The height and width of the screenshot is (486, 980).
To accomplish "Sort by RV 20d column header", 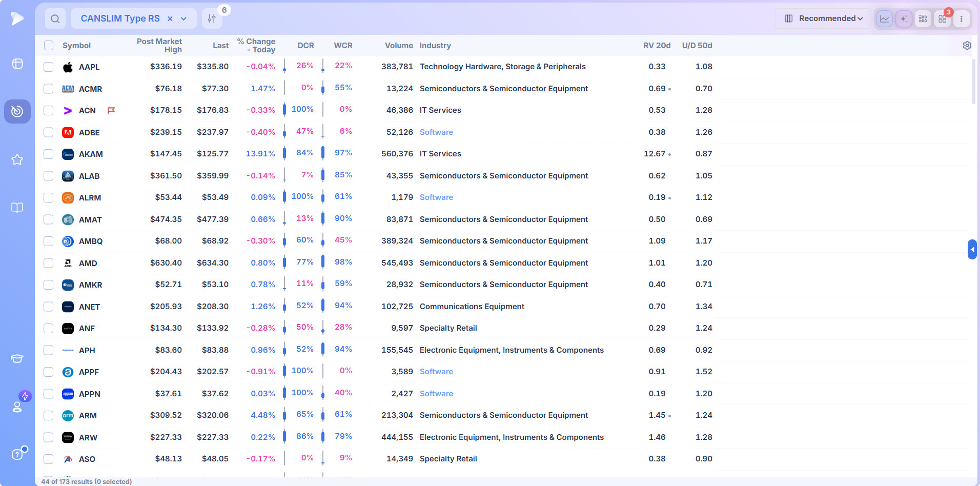I will click(x=657, y=46).
